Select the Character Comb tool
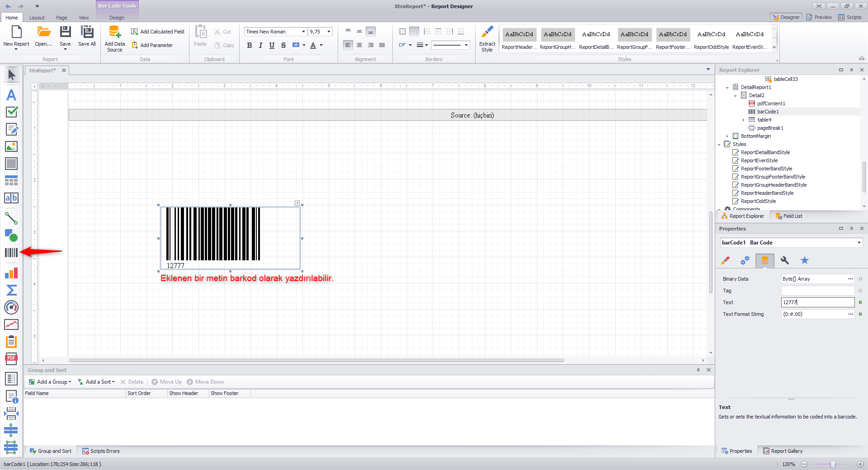 11,198
